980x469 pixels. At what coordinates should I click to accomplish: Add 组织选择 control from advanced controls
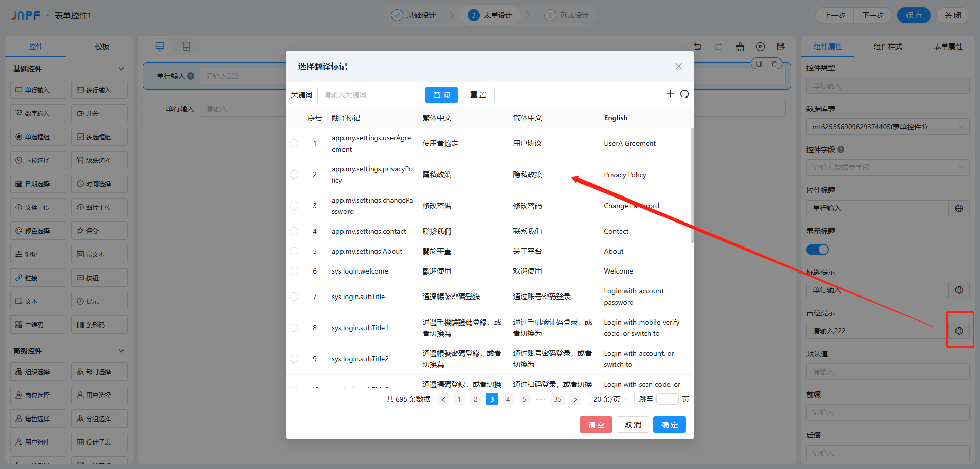click(38, 372)
